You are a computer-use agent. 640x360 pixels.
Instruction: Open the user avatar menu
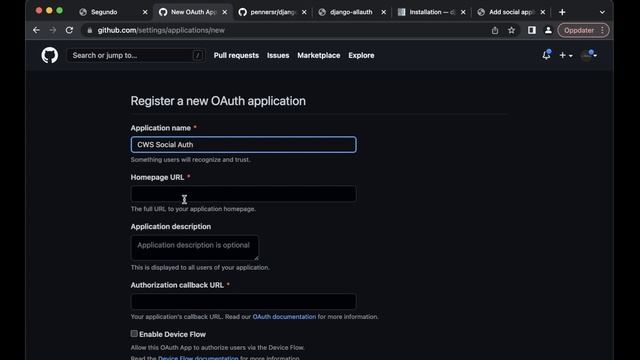(589, 55)
